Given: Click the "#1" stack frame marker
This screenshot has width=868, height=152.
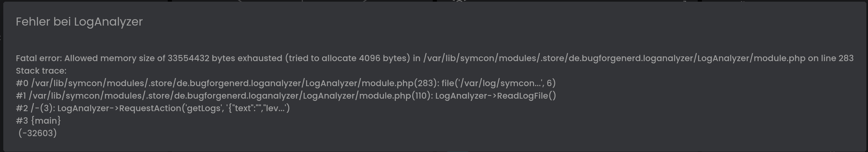Looking at the screenshot, I should click(x=21, y=96).
